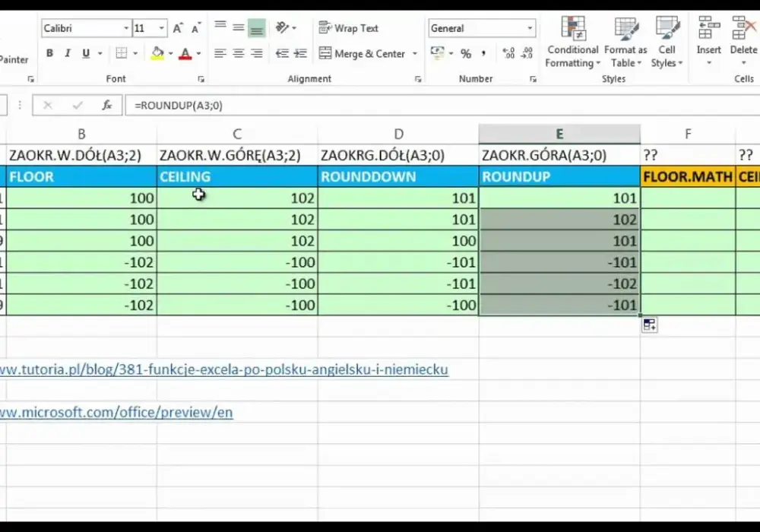Align text right
Screen dimensions: 760x532
(256, 53)
